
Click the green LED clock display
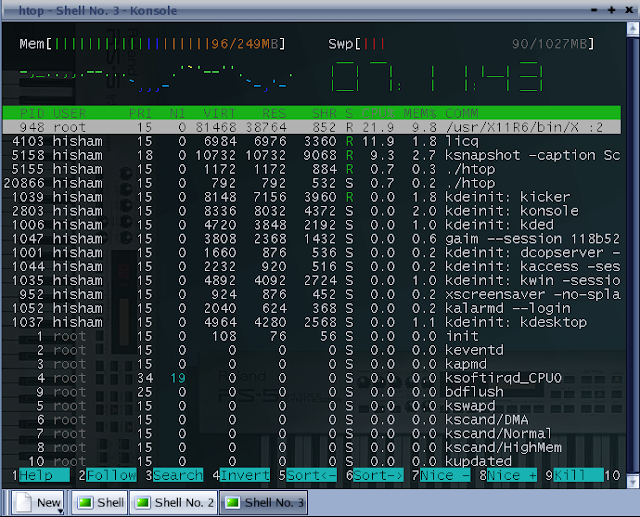coord(437,76)
